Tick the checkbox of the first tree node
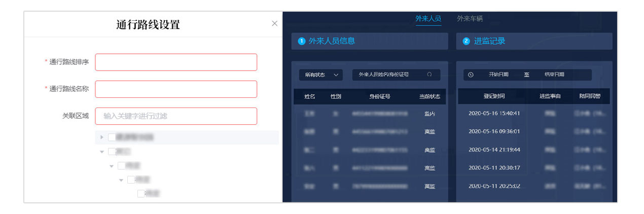 [x=112, y=137]
